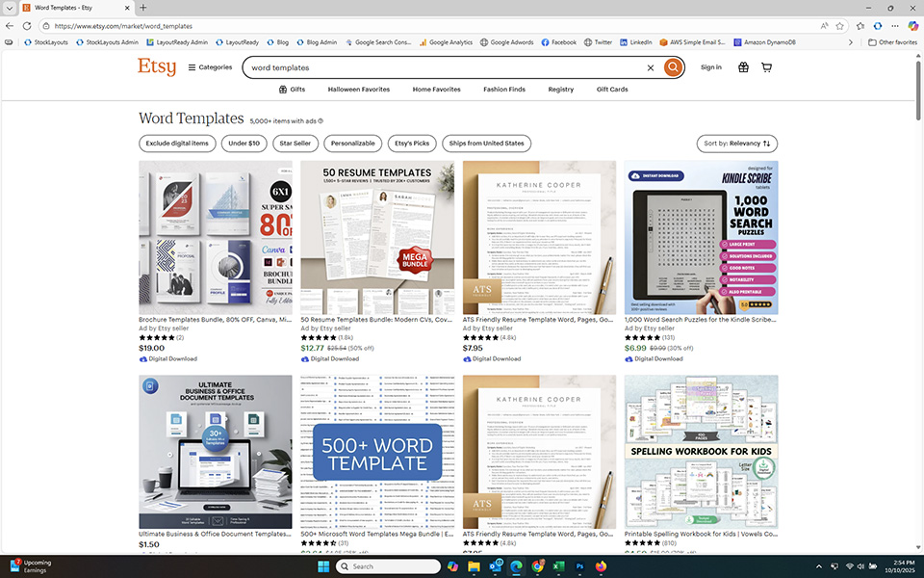Click the browser back arrow

[x=10, y=26]
